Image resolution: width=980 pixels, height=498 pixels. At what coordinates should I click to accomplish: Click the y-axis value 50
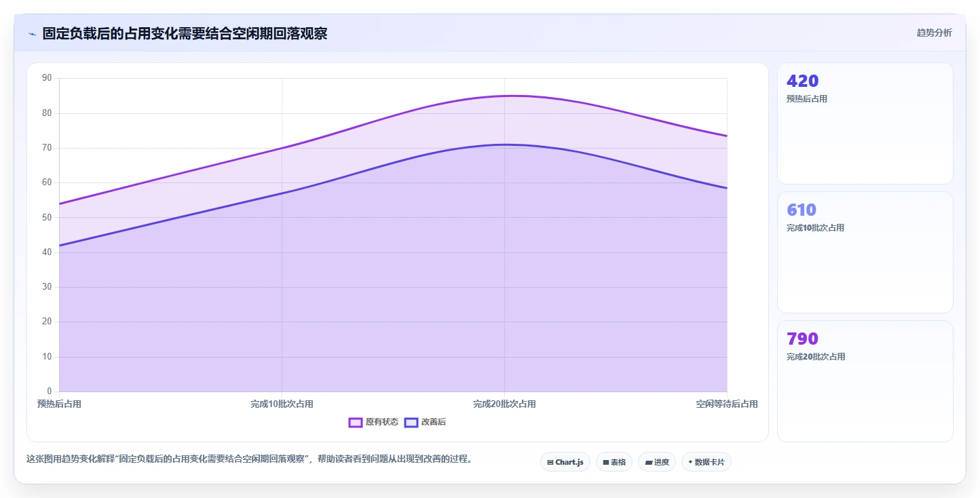click(47, 218)
